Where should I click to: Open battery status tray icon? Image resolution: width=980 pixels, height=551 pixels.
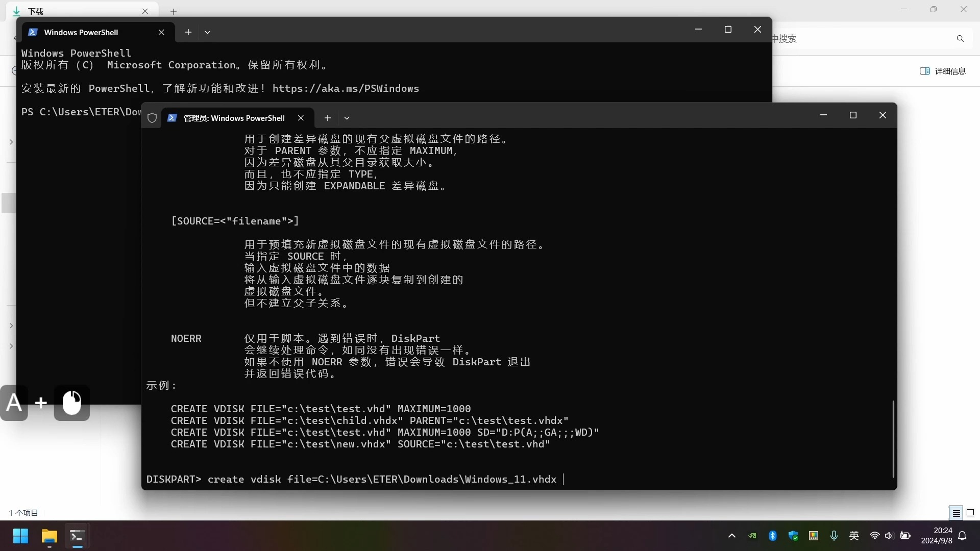pos(905,536)
